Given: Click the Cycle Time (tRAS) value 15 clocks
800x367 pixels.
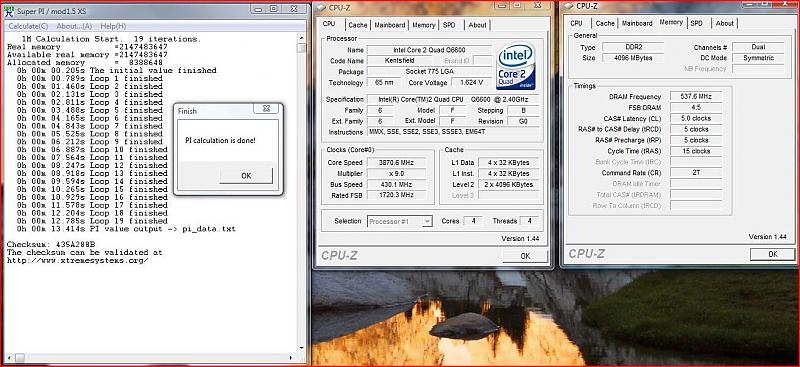Looking at the screenshot, I should (x=696, y=151).
